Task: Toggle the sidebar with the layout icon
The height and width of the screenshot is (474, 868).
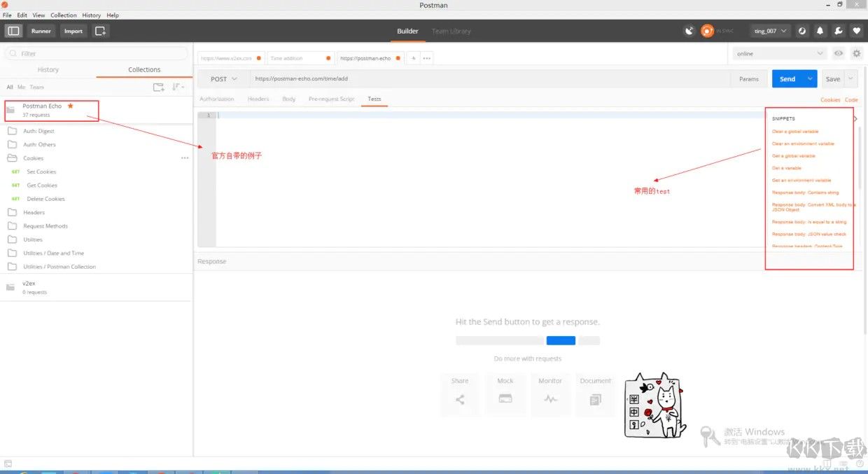Action: (13, 31)
